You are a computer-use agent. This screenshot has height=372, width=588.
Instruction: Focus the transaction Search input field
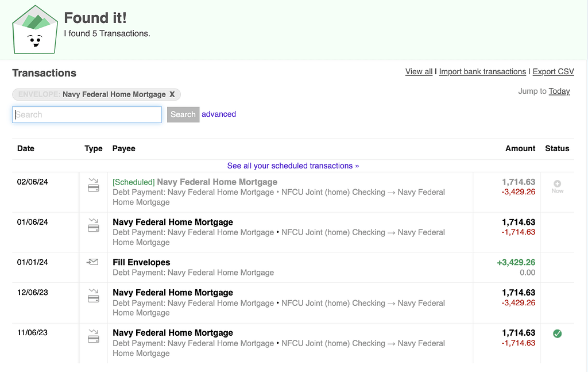point(87,114)
